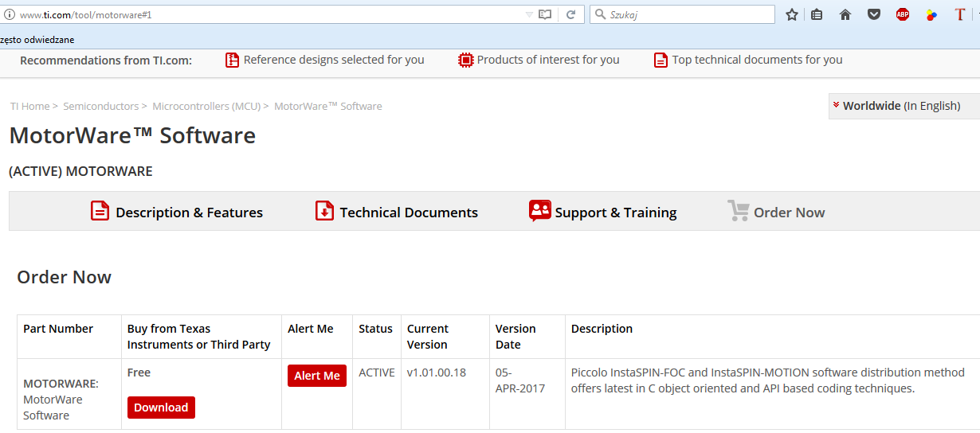Click the Top technical documents page icon
Viewport: 980px width, 433px height.
(x=661, y=60)
